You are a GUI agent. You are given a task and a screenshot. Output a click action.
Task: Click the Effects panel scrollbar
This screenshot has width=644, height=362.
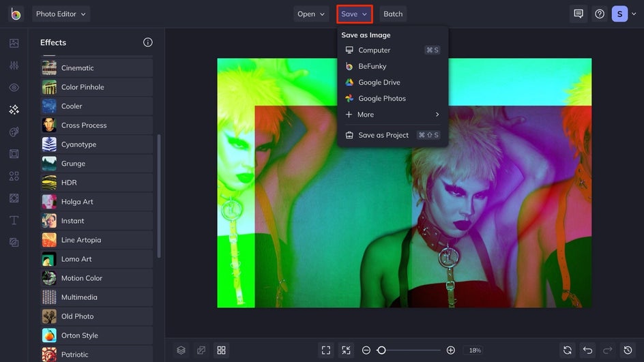coord(159,196)
